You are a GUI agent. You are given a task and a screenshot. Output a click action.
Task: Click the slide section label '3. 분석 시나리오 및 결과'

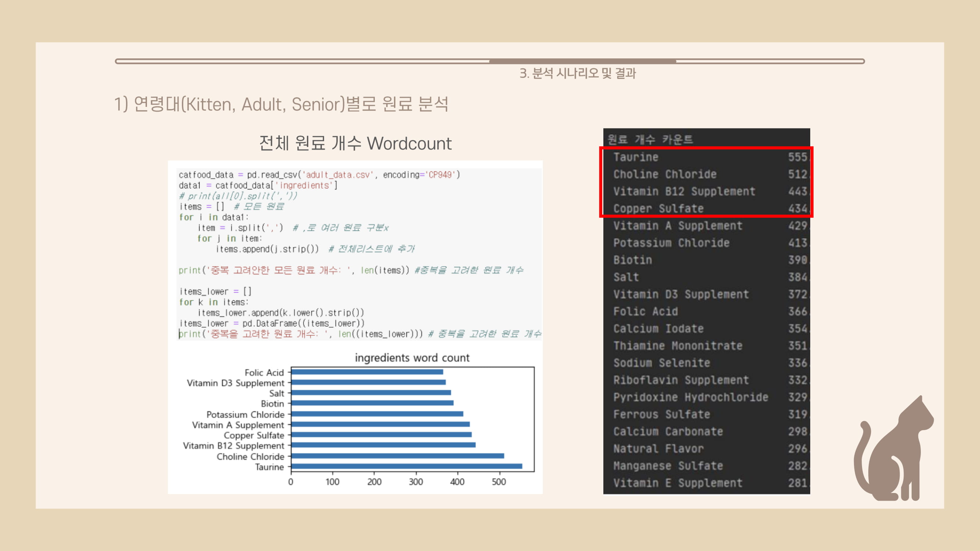pos(578,73)
